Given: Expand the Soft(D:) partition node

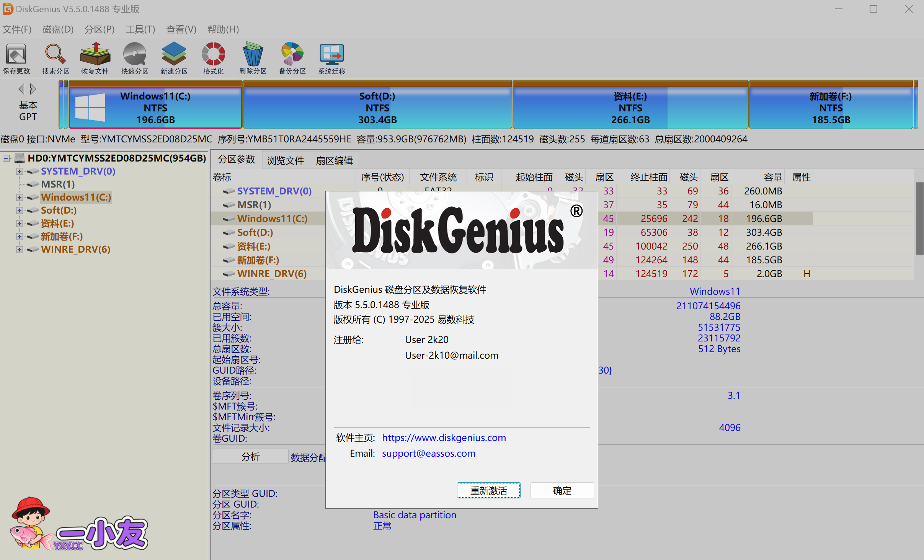Looking at the screenshot, I should (x=19, y=211).
